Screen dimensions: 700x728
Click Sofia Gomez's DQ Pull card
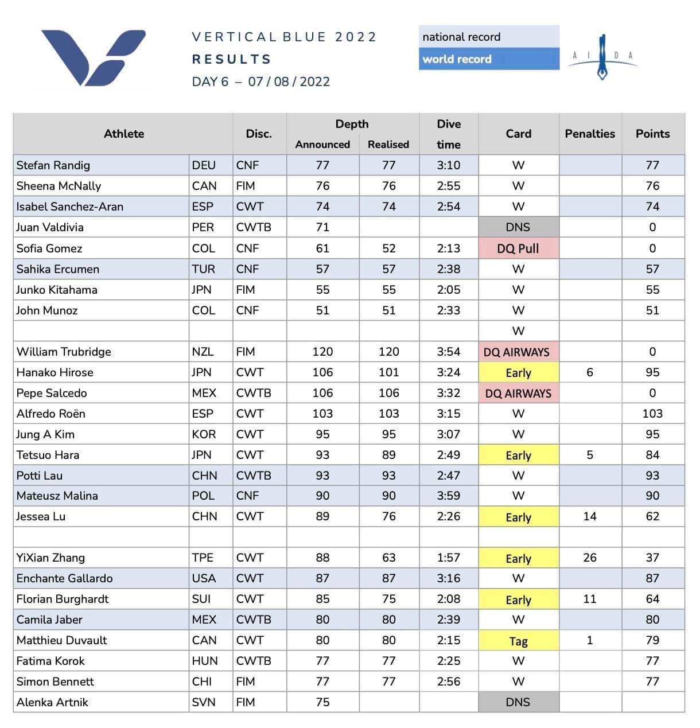coord(518,248)
